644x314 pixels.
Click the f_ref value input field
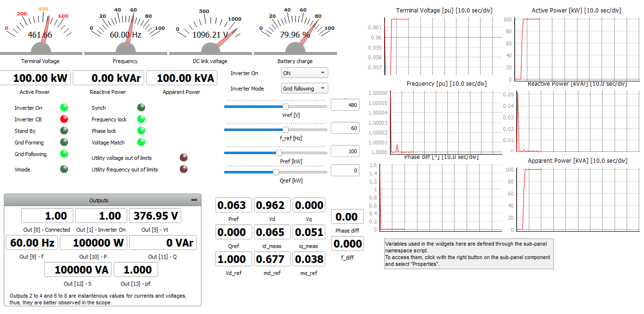[345, 128]
